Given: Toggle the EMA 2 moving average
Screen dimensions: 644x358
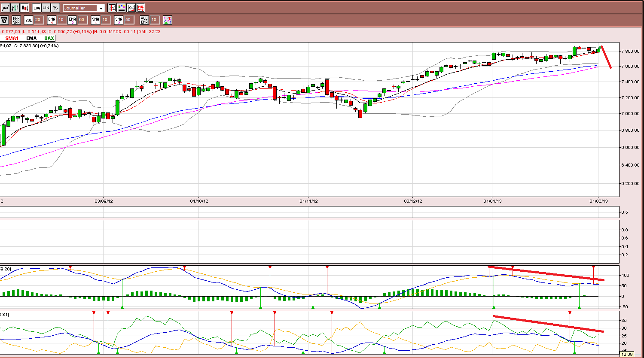Looking at the screenshot, I should pos(72,20).
